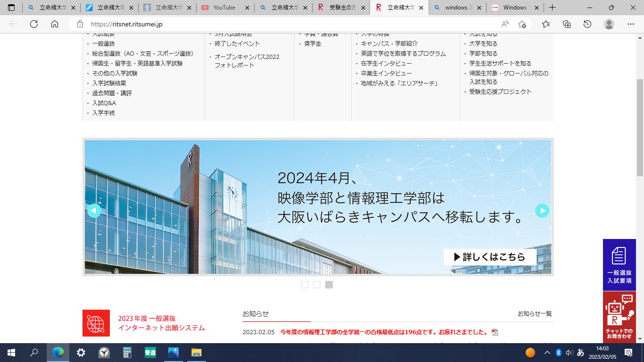Open the browser History icon

coord(587,24)
